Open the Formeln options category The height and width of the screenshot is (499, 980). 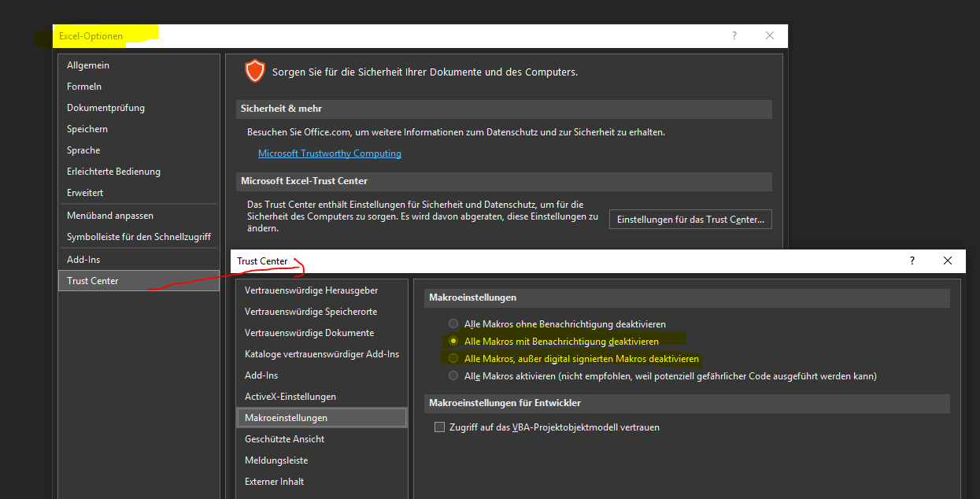pos(84,87)
